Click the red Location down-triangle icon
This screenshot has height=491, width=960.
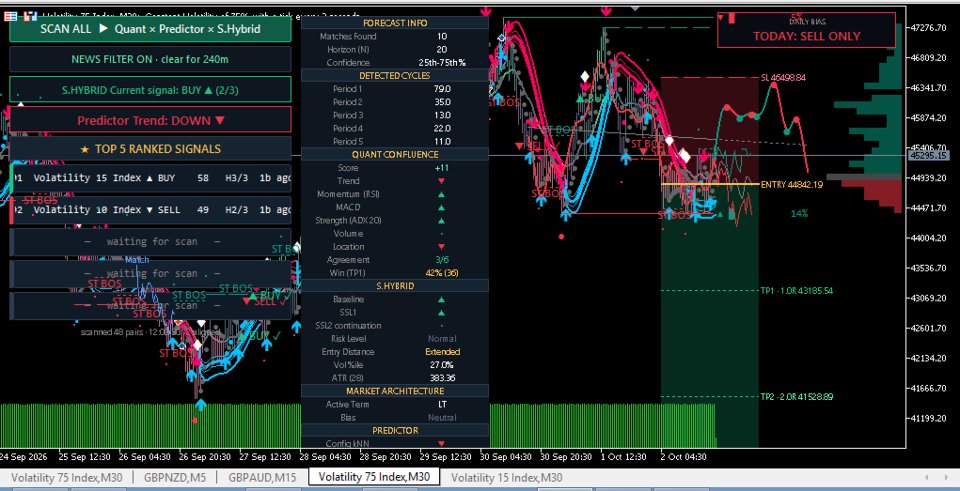coord(441,247)
